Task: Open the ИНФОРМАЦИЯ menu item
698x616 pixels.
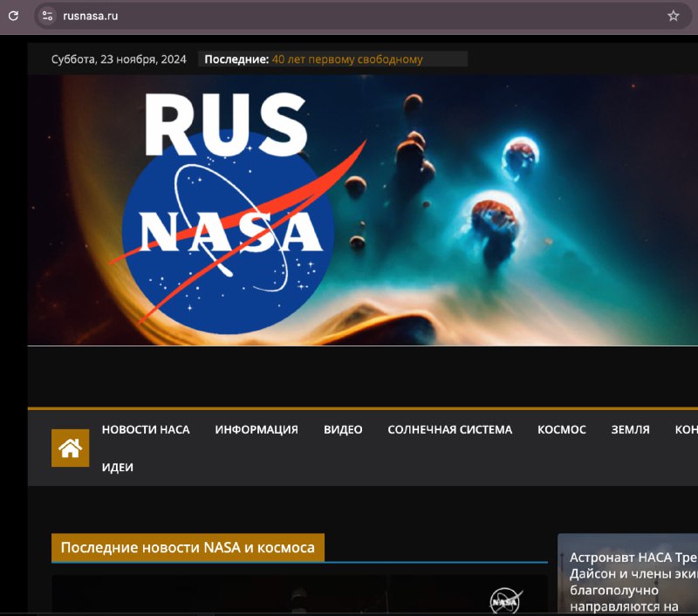Action: pos(257,429)
